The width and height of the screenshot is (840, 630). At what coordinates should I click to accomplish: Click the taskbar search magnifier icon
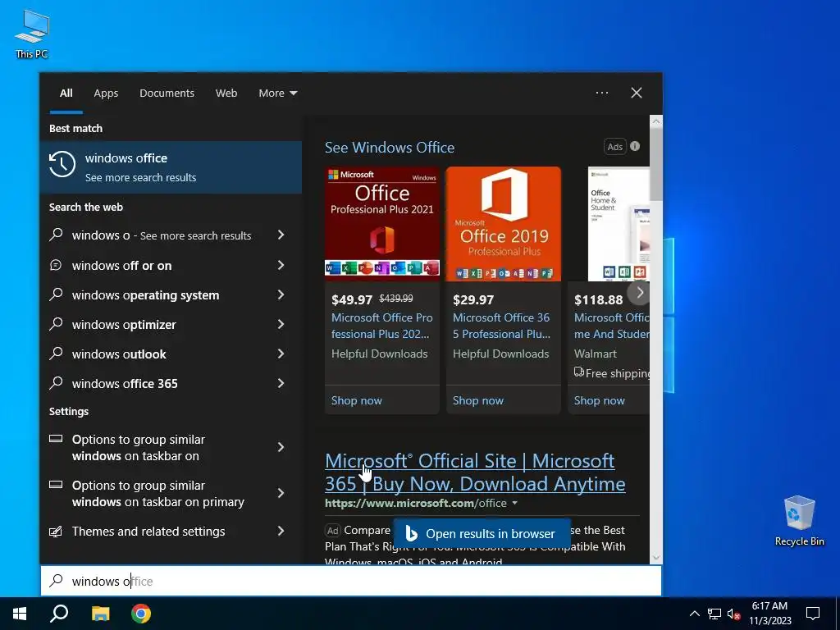pos(59,614)
